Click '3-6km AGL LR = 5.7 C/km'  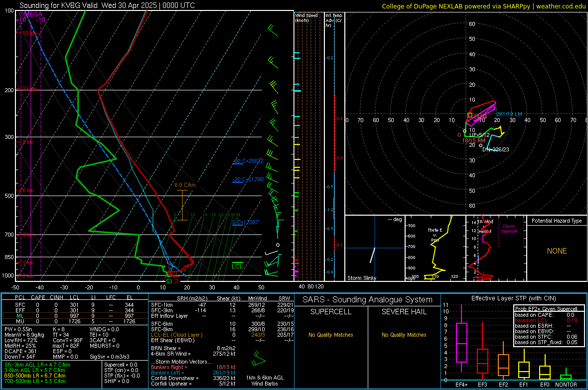click(x=35, y=370)
